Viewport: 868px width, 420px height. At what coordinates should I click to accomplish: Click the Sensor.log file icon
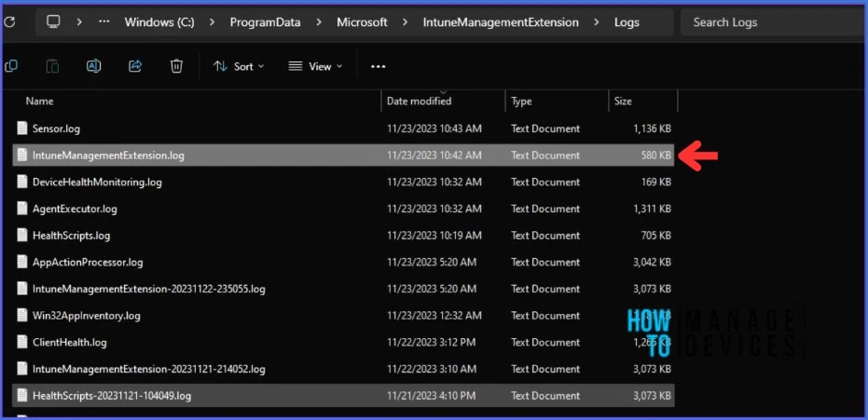click(22, 129)
